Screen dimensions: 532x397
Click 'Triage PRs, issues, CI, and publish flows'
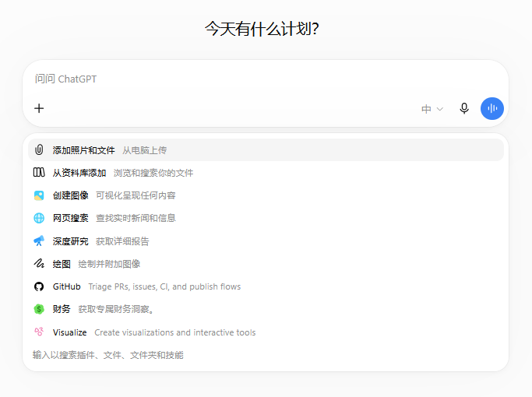click(164, 286)
